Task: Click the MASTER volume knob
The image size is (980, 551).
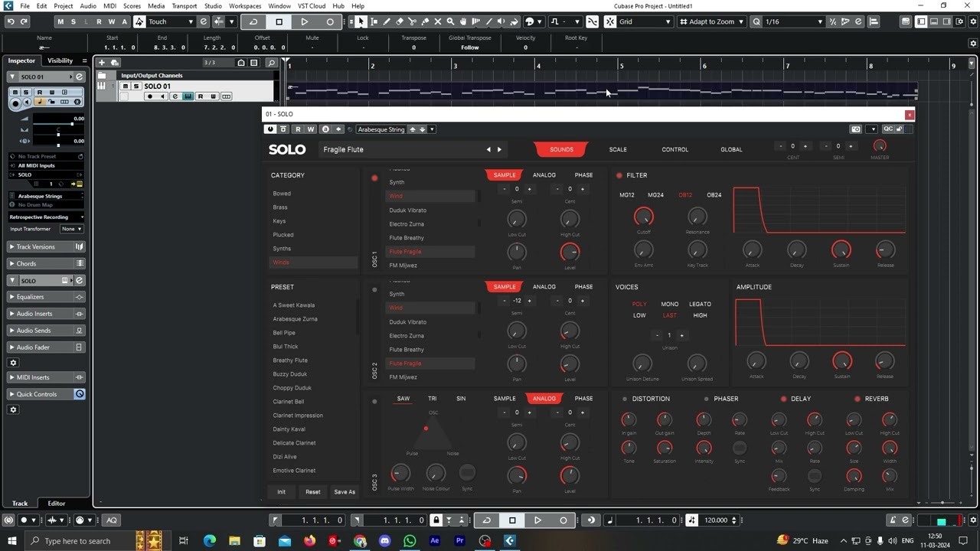Action: point(880,145)
